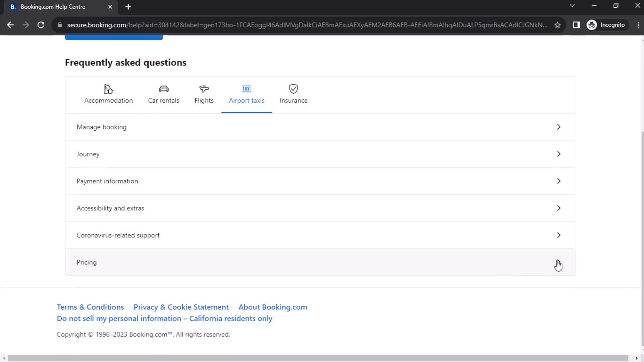Switch to the Accommodation tab label
The height and width of the screenshot is (362, 644).
coord(108,101)
